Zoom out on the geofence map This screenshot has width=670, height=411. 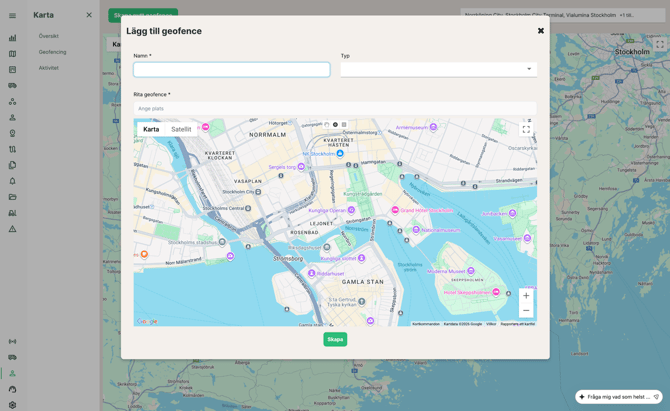526,310
